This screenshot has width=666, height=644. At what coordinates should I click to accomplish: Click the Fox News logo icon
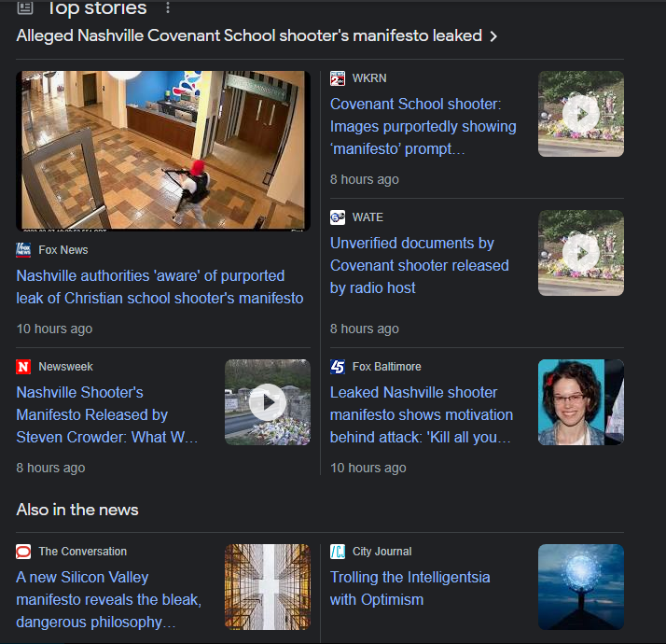23,250
